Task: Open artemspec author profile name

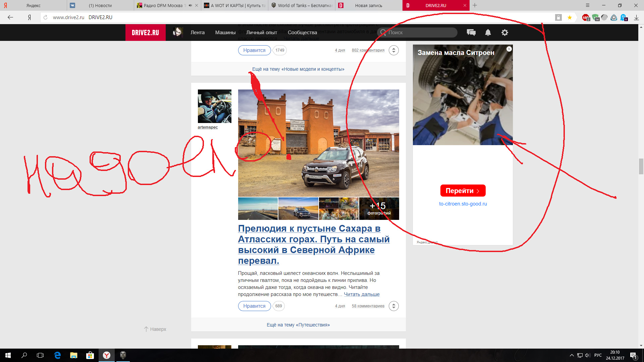Action: [208, 127]
